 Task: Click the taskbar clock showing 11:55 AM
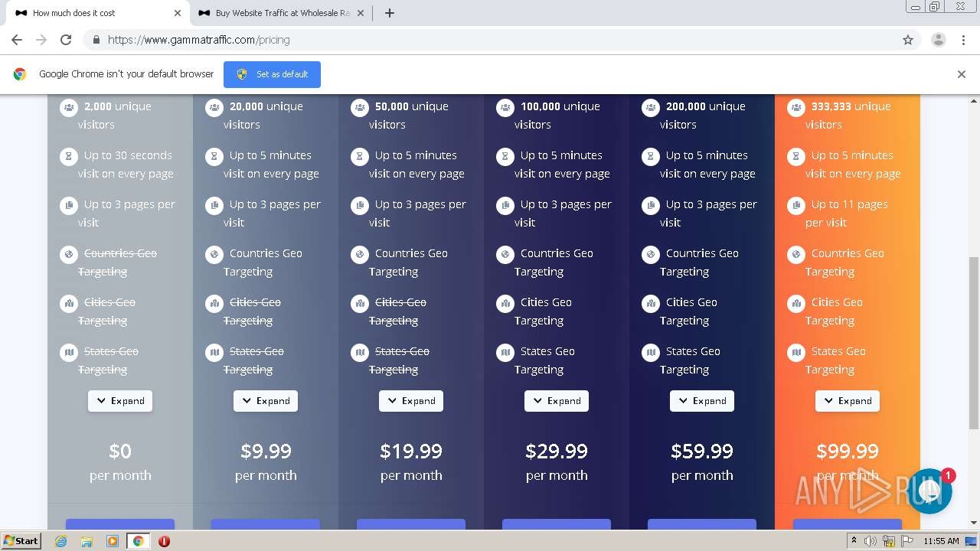941,541
